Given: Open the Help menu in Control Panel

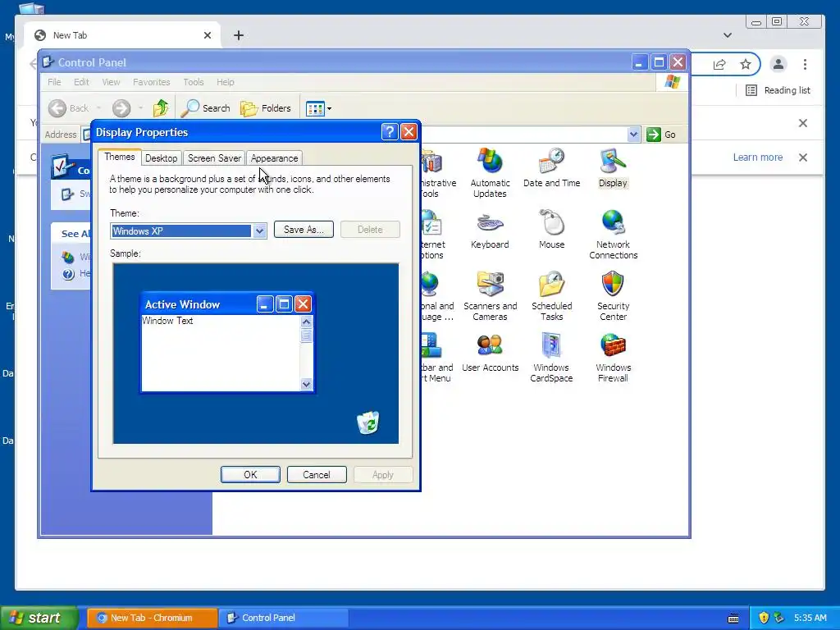Looking at the screenshot, I should pyautogui.click(x=226, y=82).
